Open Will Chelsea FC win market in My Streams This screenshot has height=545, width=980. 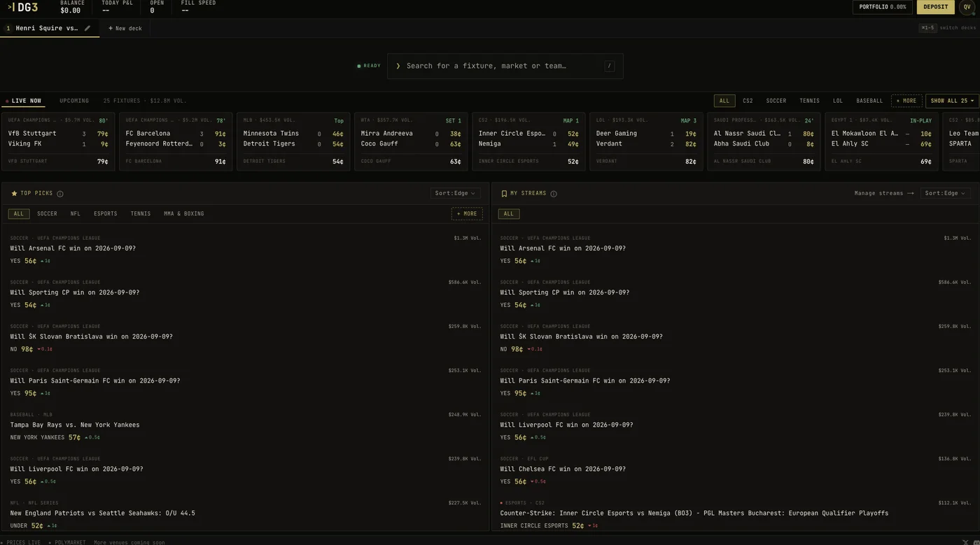[735, 469]
